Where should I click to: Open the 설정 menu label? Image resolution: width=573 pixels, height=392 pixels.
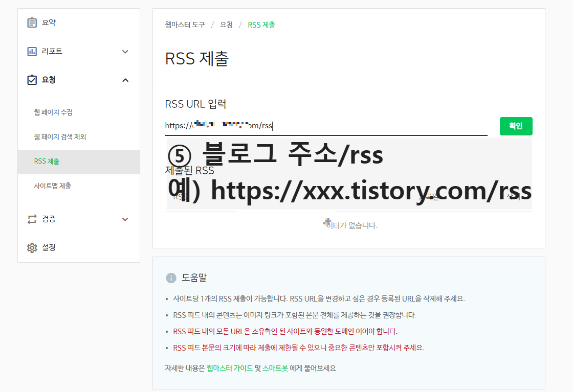(x=49, y=247)
